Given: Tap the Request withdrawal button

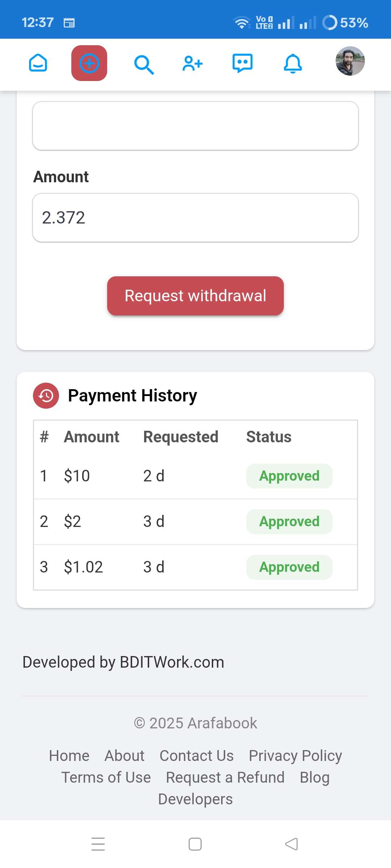Looking at the screenshot, I should 195,296.
